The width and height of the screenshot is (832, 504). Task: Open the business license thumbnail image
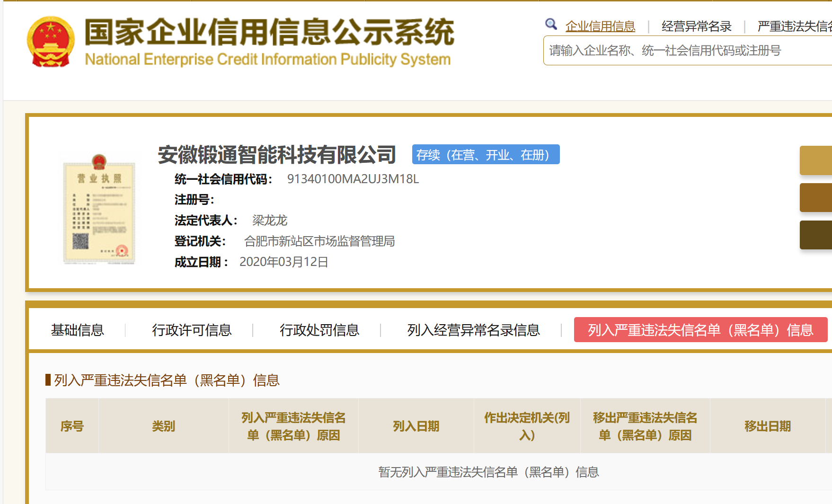point(99,209)
